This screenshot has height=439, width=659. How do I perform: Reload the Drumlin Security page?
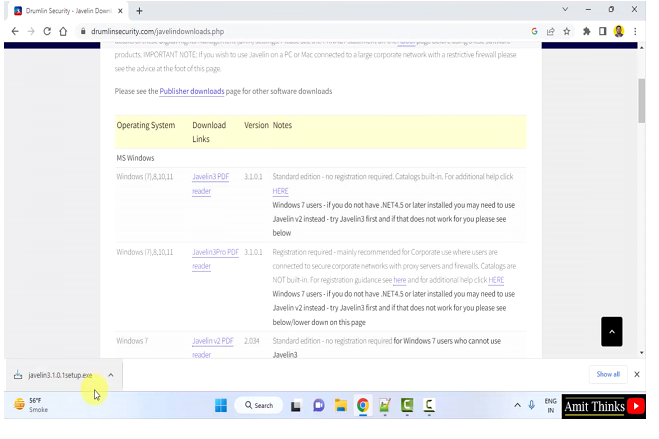click(x=47, y=32)
